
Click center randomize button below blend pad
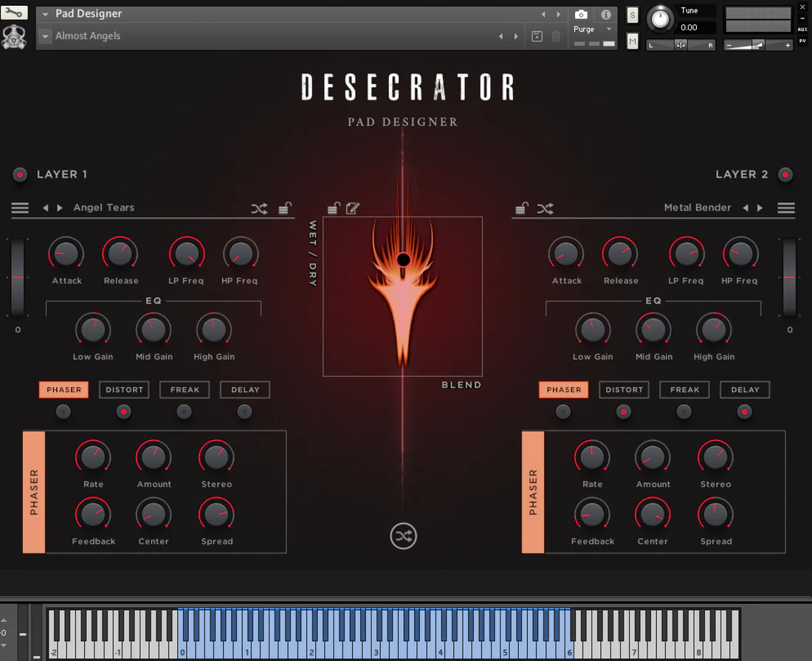point(403,536)
